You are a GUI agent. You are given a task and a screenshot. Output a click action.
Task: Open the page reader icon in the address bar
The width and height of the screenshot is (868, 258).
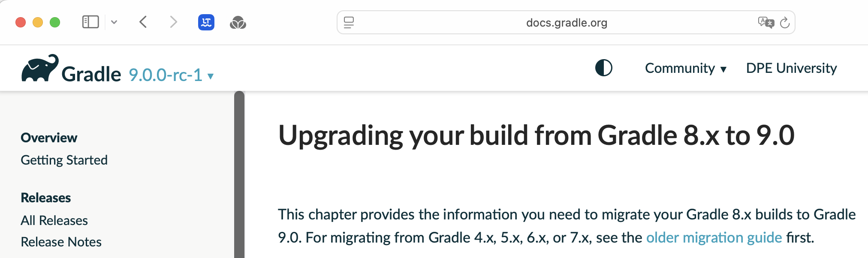coord(349,22)
